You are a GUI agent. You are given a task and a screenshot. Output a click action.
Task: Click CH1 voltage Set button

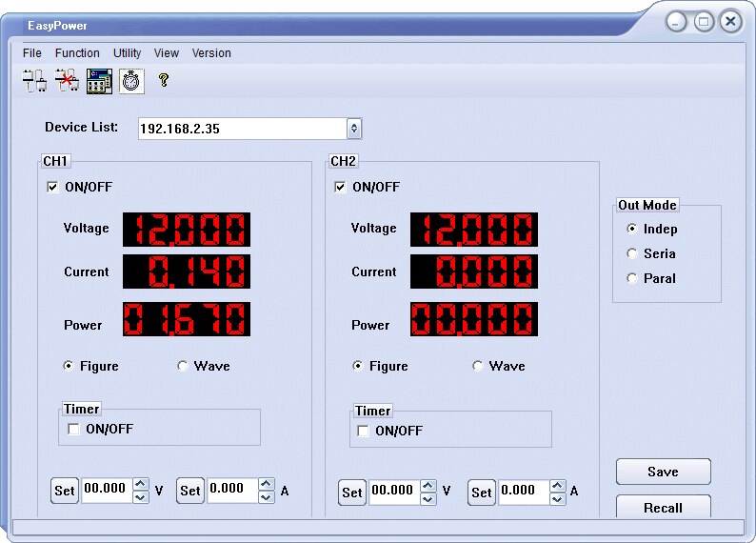65,491
